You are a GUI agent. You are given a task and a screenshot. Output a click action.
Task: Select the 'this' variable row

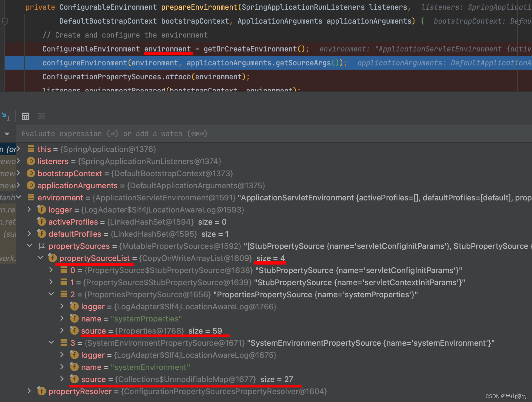click(274, 149)
